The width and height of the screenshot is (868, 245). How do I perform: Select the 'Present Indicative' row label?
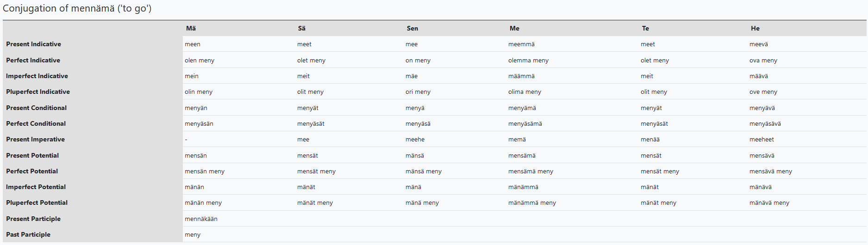[x=34, y=44]
